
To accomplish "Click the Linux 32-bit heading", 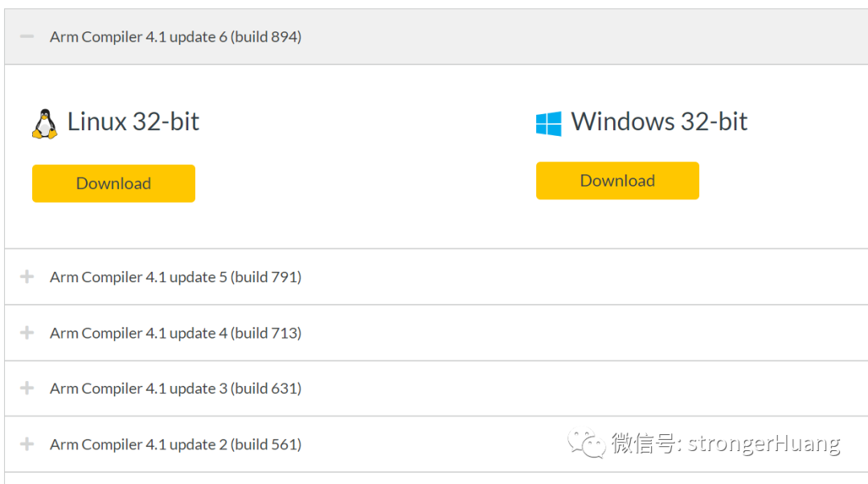I will click(x=133, y=122).
